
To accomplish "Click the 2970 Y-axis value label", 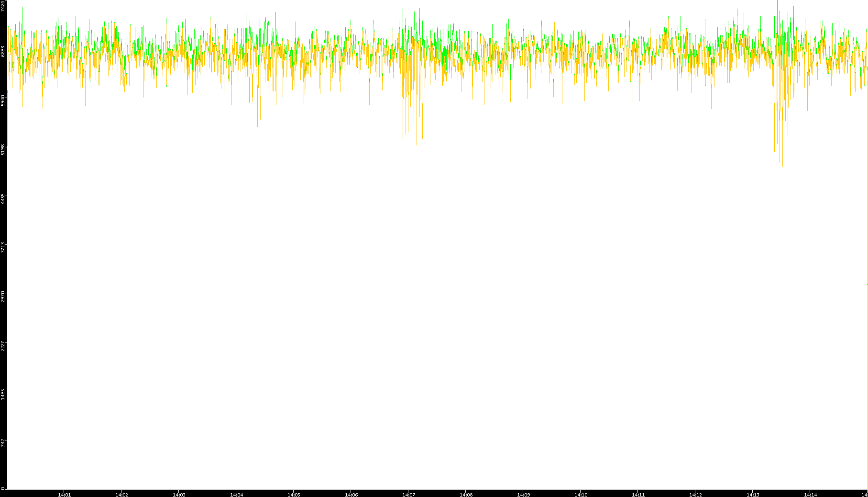I will 3,296.
